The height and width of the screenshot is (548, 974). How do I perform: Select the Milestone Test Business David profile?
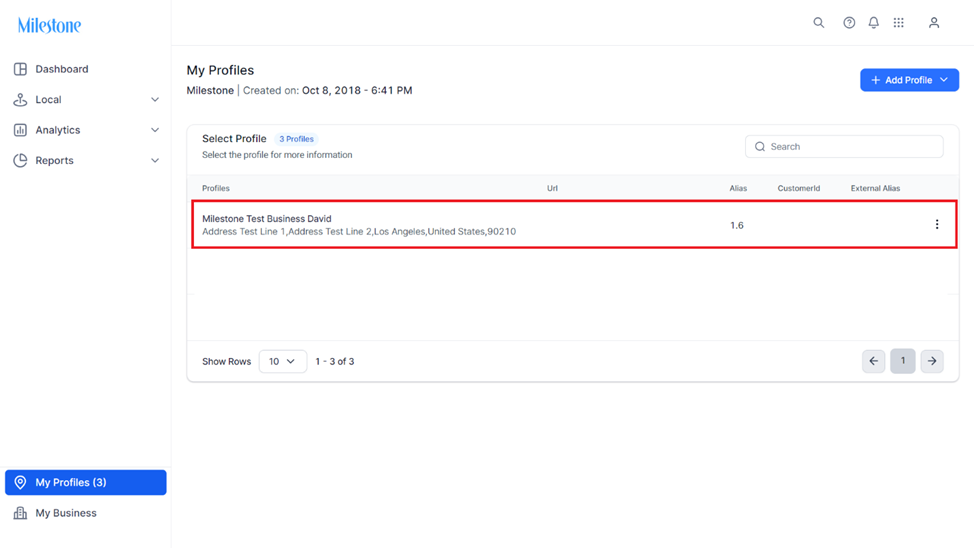click(266, 219)
